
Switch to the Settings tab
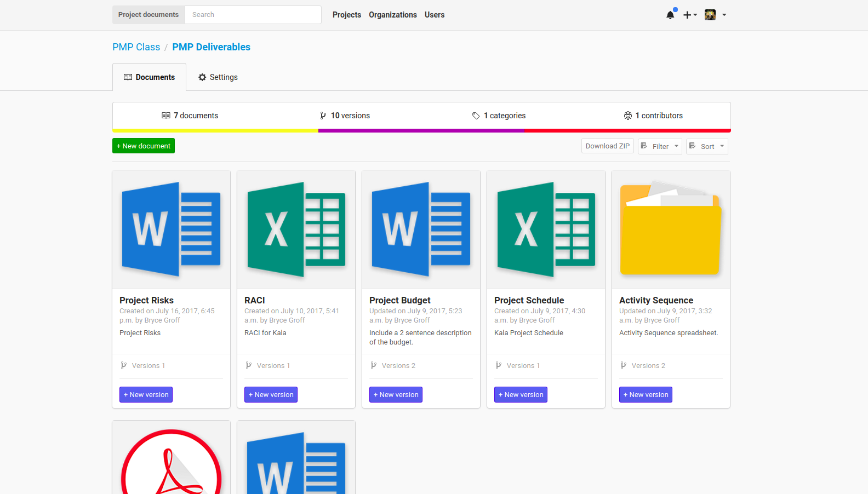tap(218, 77)
